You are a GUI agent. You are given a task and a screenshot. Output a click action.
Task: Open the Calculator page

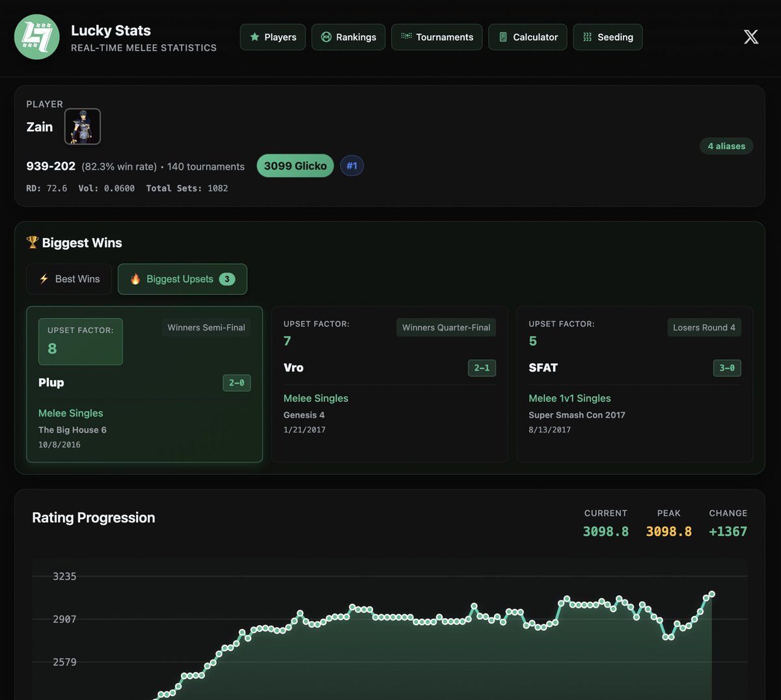[x=528, y=37]
